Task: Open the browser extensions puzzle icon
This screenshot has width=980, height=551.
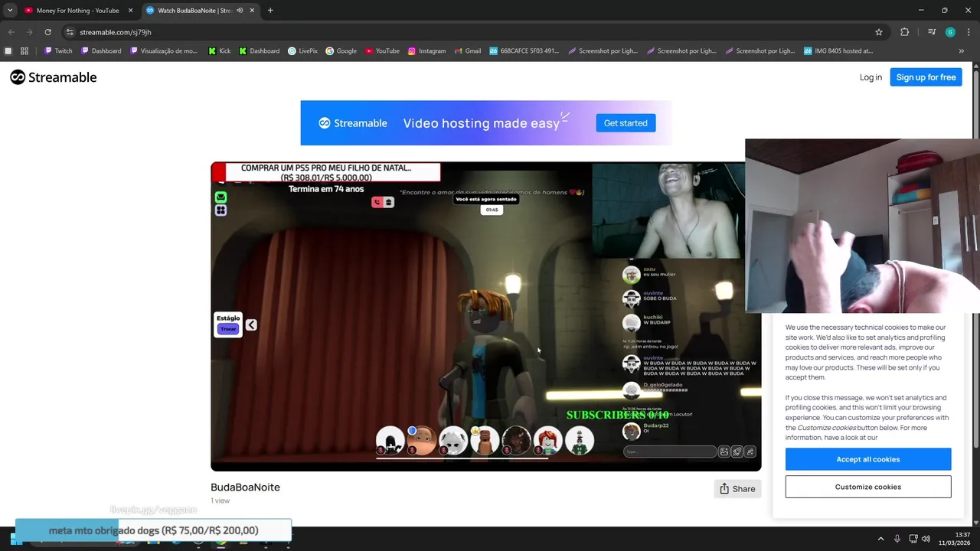Action: 905,32
